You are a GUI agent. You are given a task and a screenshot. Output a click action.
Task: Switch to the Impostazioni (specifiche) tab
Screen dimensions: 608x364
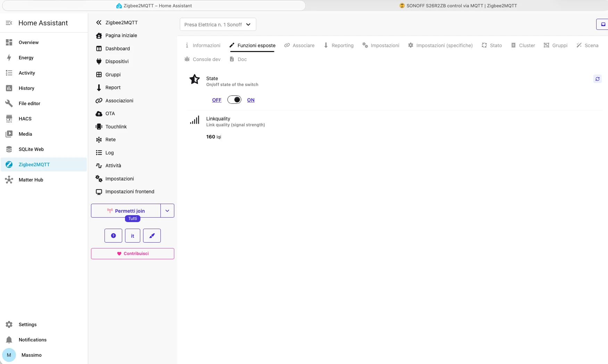440,45
